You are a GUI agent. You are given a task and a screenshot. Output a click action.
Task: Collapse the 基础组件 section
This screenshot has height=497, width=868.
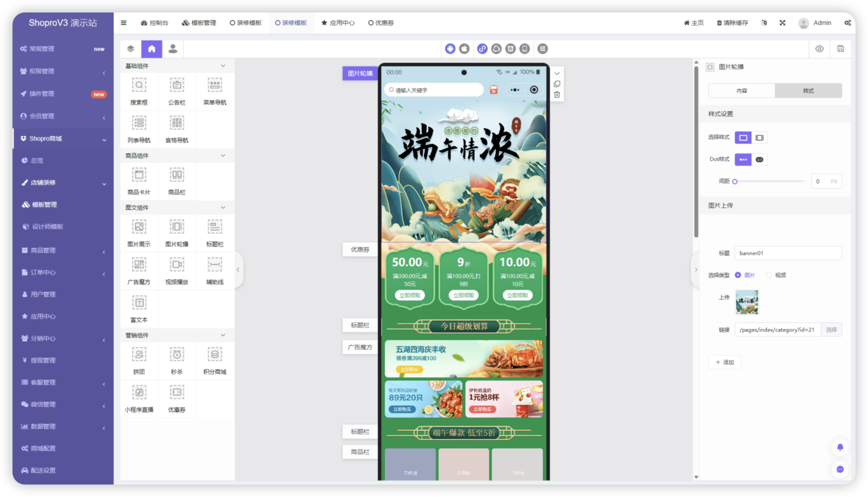point(223,66)
